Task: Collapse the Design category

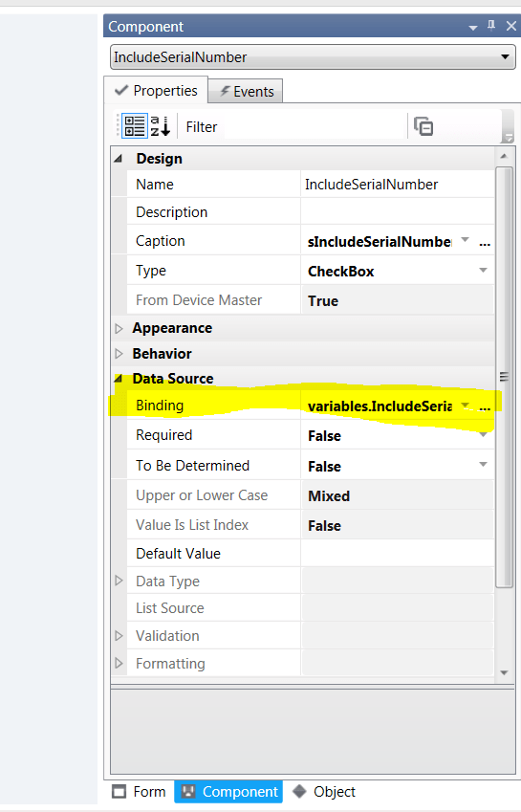Action: coord(119,159)
